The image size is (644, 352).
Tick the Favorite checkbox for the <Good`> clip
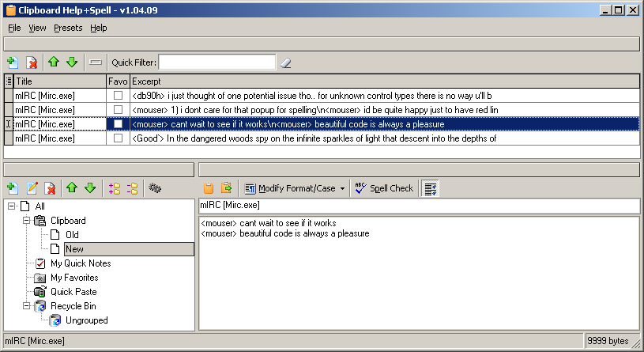click(x=118, y=138)
